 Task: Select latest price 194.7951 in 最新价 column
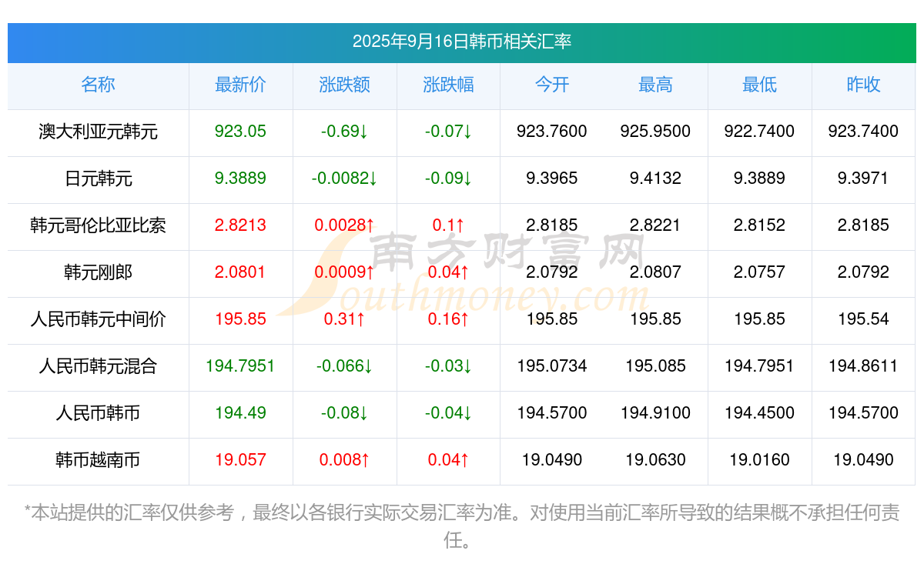click(240, 366)
